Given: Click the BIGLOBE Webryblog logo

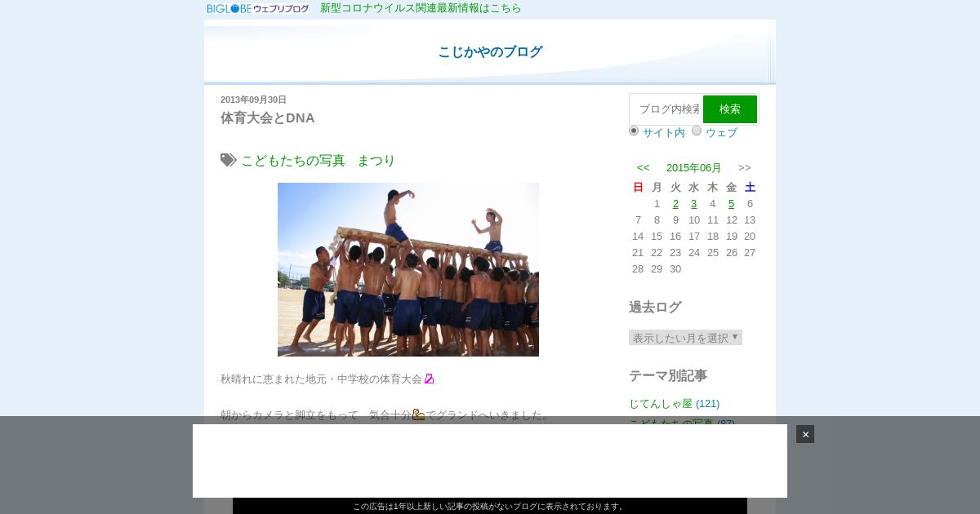Looking at the screenshot, I should (x=258, y=8).
